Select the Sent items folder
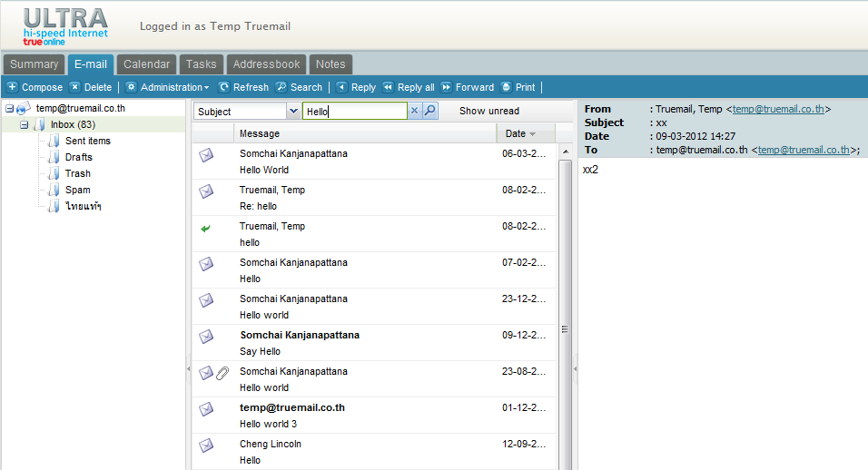The height and width of the screenshot is (470, 868). 88,141
